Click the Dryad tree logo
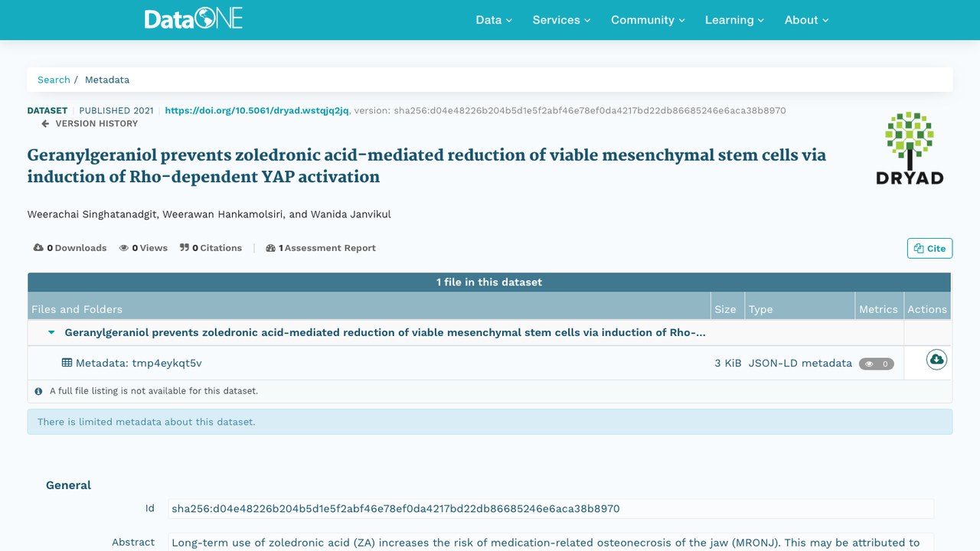The width and height of the screenshot is (980, 551). coord(909,148)
